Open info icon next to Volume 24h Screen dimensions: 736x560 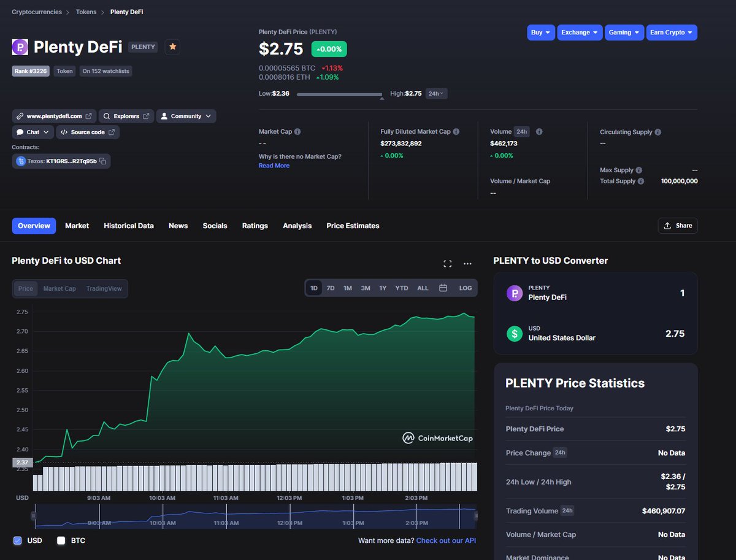(539, 132)
